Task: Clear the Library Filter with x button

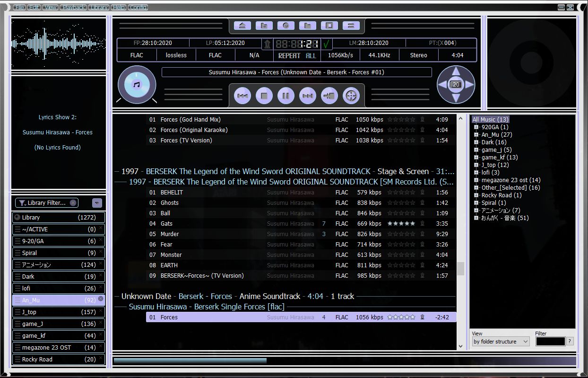Action: tap(73, 203)
